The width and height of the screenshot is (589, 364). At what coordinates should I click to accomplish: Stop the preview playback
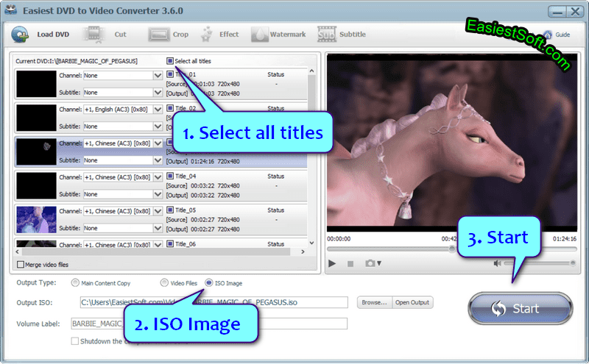350,264
